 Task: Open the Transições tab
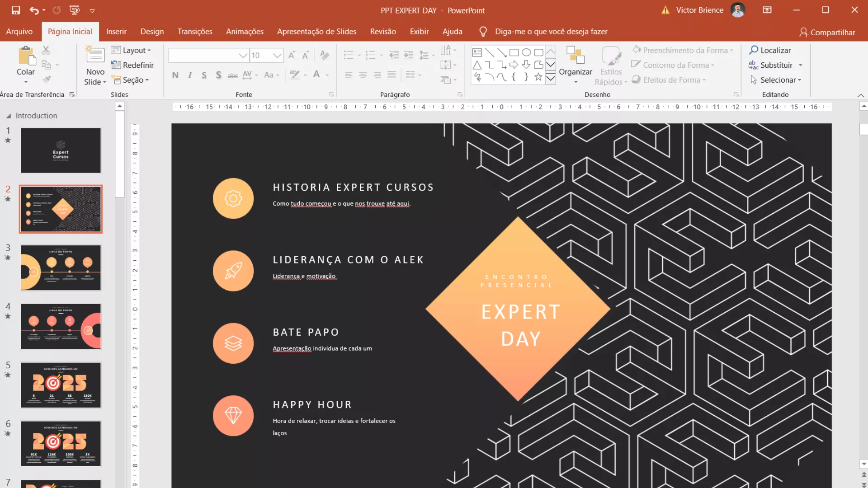pos(194,32)
